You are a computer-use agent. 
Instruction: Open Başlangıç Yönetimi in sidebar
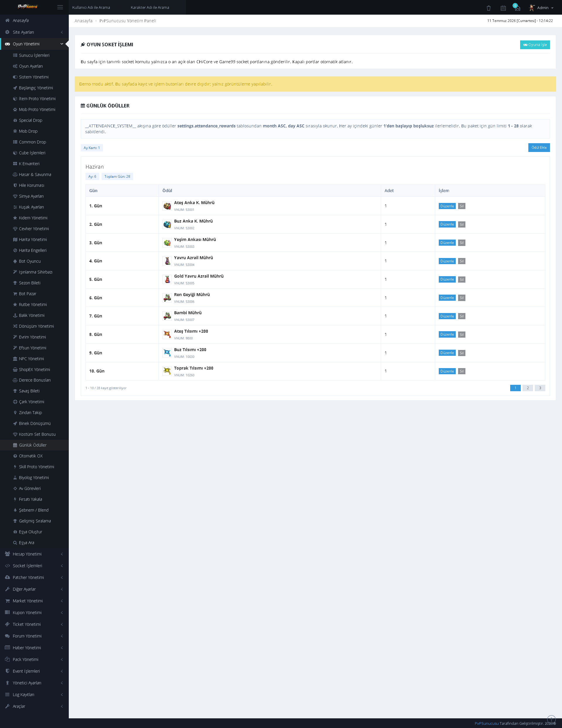click(34, 88)
